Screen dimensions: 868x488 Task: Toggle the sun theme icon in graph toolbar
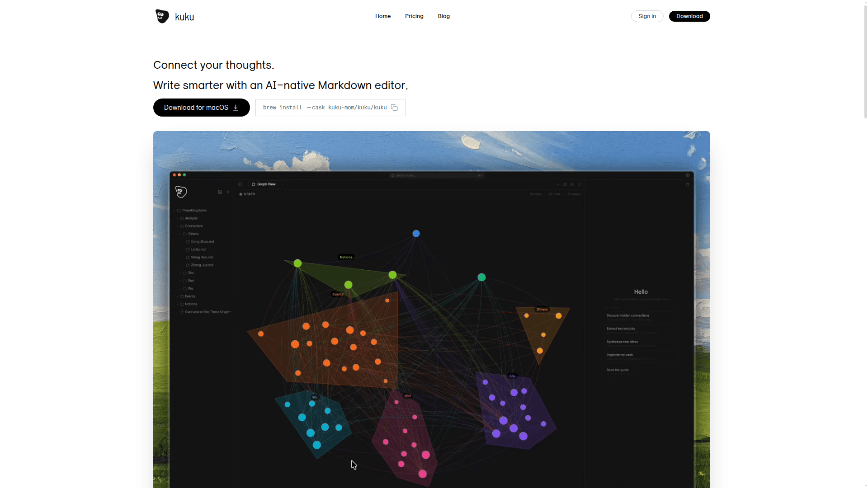(x=572, y=184)
